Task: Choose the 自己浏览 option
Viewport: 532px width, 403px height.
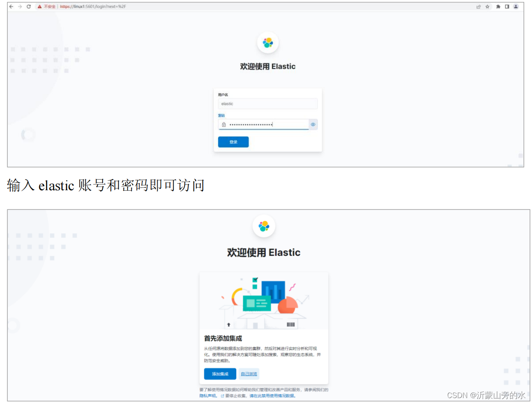Action: [x=249, y=374]
